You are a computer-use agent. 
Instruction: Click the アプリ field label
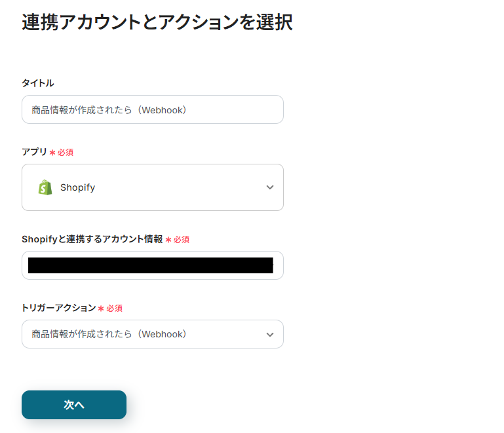point(34,152)
